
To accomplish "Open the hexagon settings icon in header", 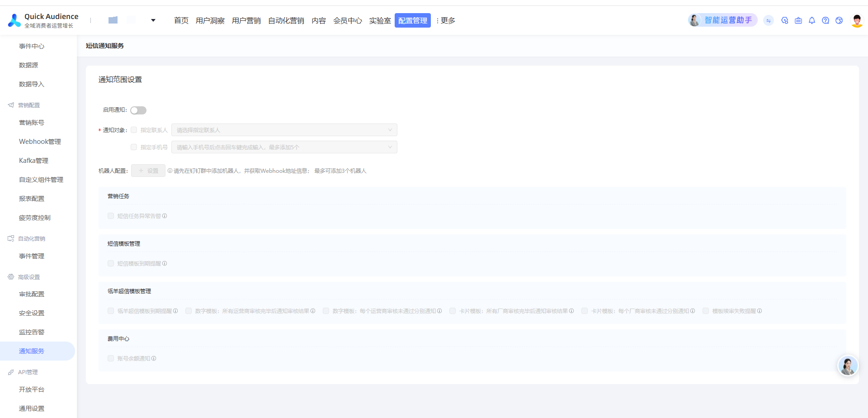I will pyautogui.click(x=785, y=20).
